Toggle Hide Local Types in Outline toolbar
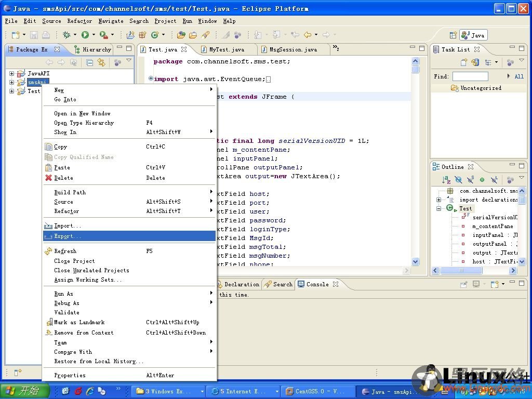 (x=495, y=179)
